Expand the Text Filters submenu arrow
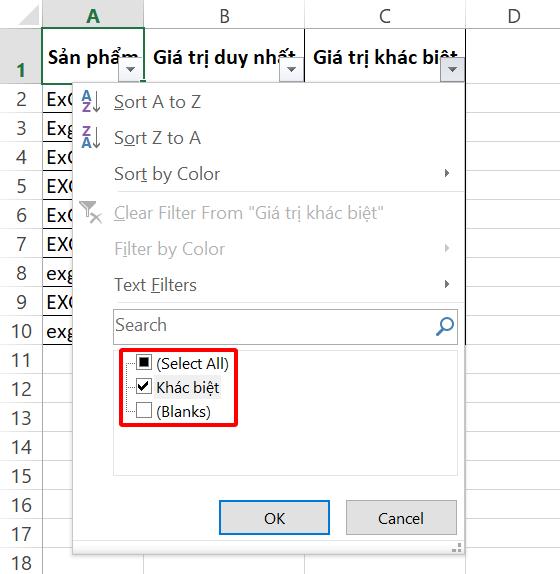This screenshot has height=574, width=560. (447, 284)
